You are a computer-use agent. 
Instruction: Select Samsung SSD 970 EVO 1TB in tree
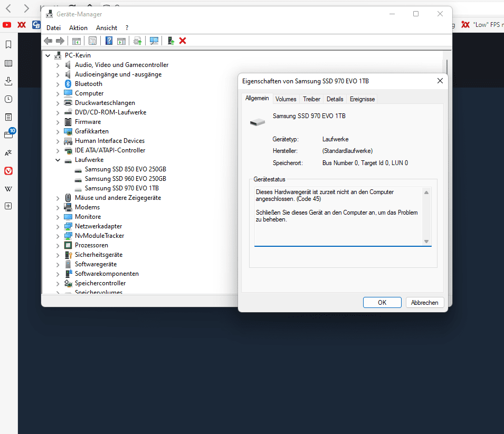pos(121,188)
